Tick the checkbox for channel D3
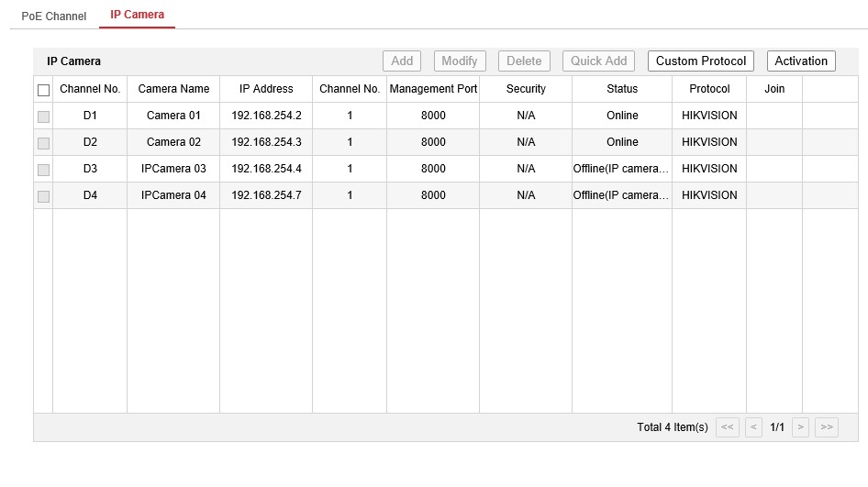 click(x=43, y=170)
